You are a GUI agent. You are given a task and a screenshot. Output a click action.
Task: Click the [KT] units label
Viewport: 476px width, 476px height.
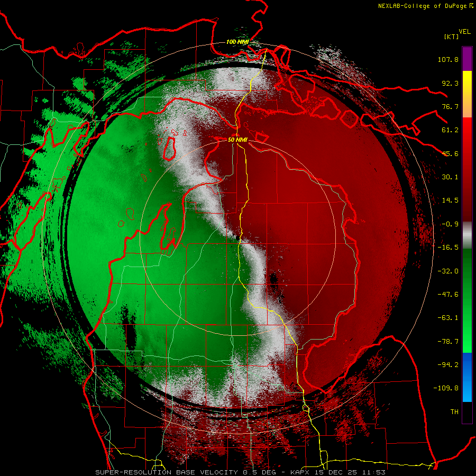point(451,36)
